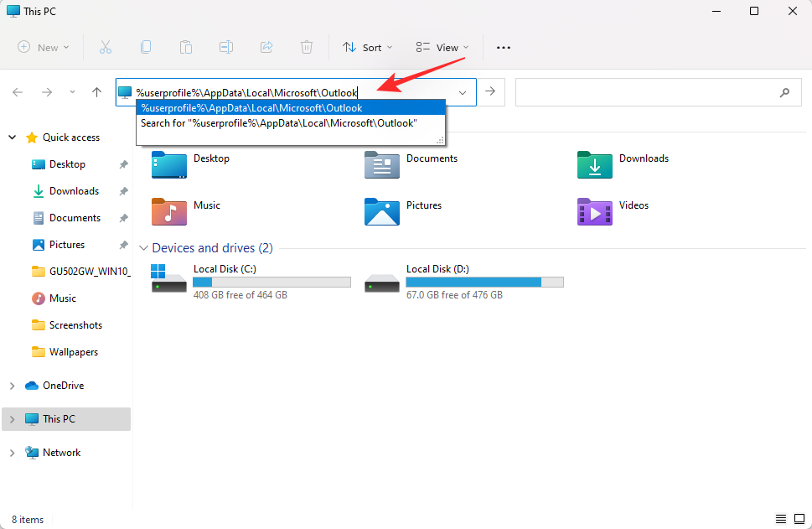Click Local Disk (D:) usage bar
812x529 pixels.
484,282
